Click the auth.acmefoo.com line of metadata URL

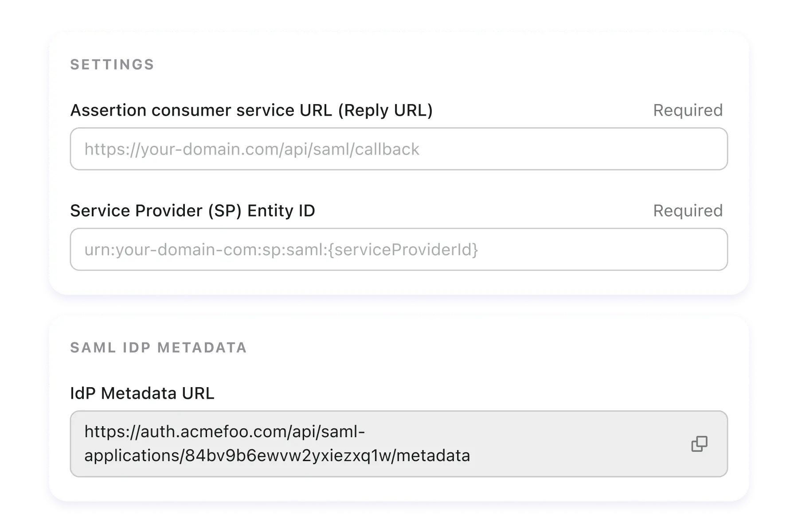[225, 431]
